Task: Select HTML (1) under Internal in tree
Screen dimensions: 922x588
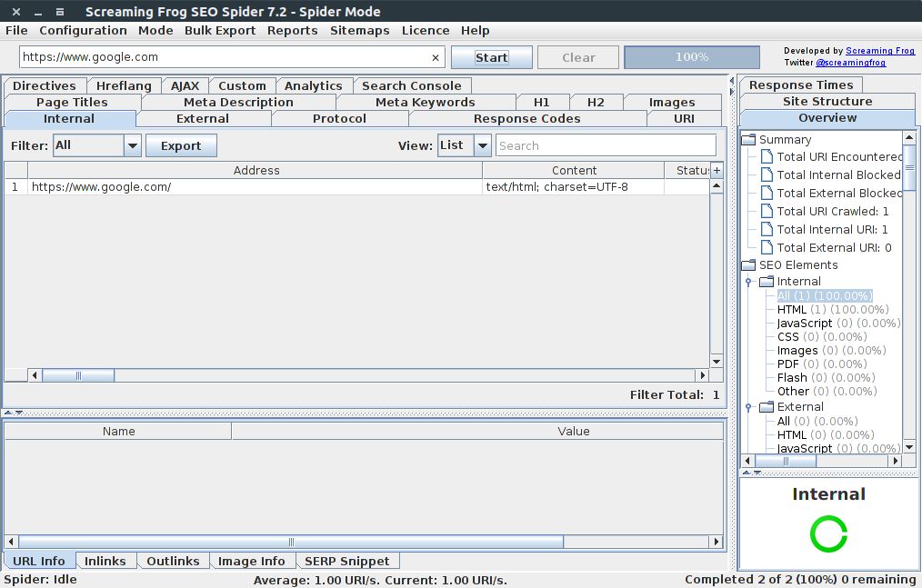Action: [833, 309]
